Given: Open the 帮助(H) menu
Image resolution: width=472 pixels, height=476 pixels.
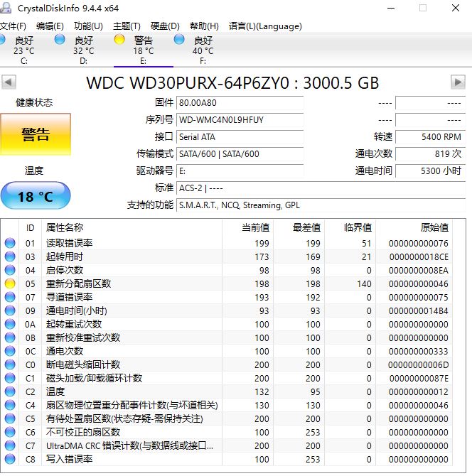Looking at the screenshot, I should (204, 26).
